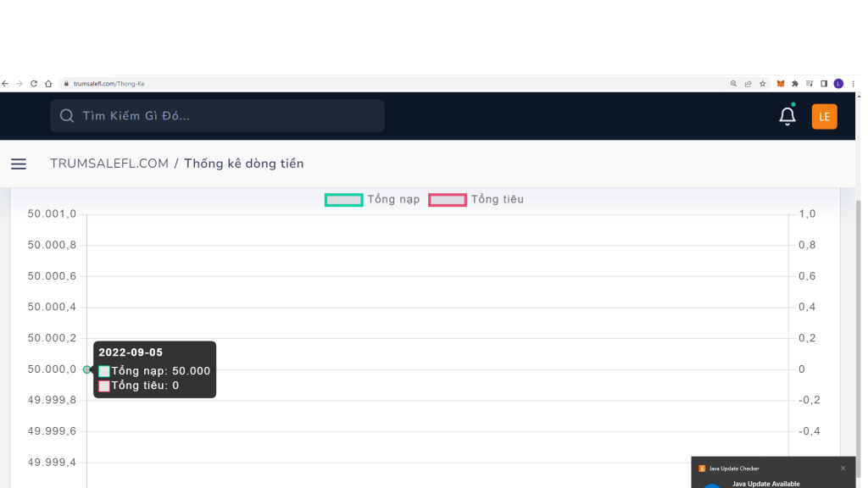The image size is (868, 488).
Task: Click the page zoom magnifier icon
Action: (x=733, y=84)
